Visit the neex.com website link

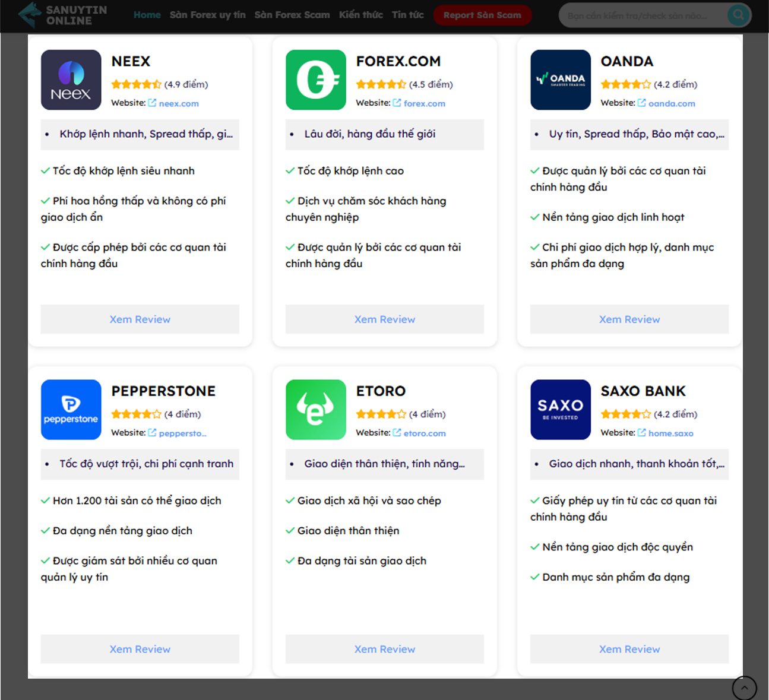coord(179,103)
